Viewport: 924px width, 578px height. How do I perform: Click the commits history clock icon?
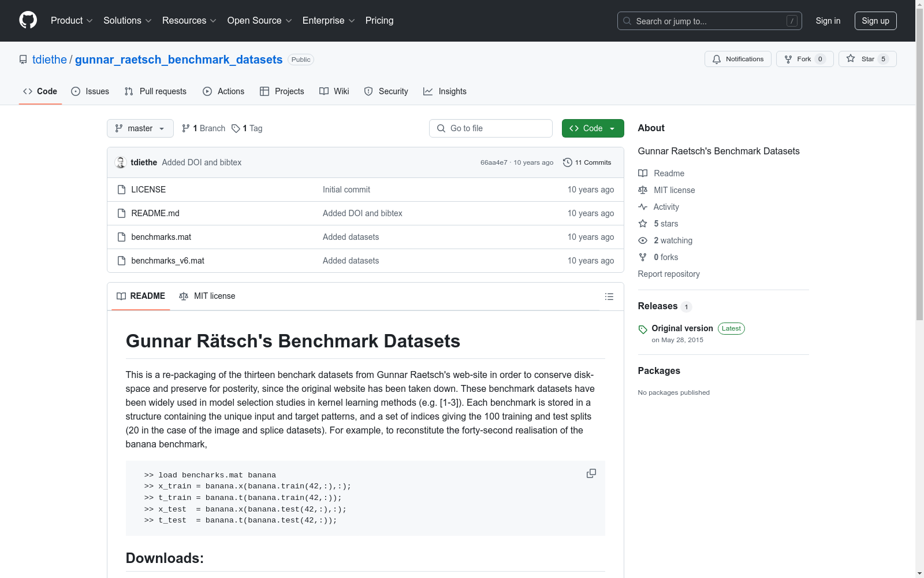(x=568, y=162)
